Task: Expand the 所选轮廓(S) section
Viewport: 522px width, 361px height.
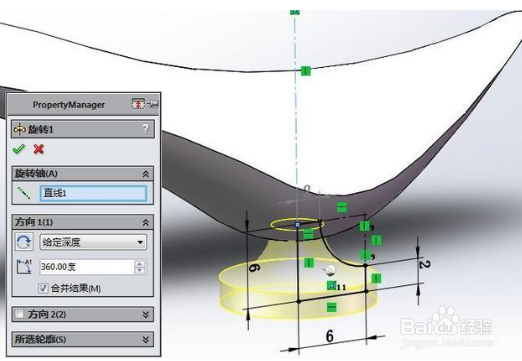Action: (146, 339)
